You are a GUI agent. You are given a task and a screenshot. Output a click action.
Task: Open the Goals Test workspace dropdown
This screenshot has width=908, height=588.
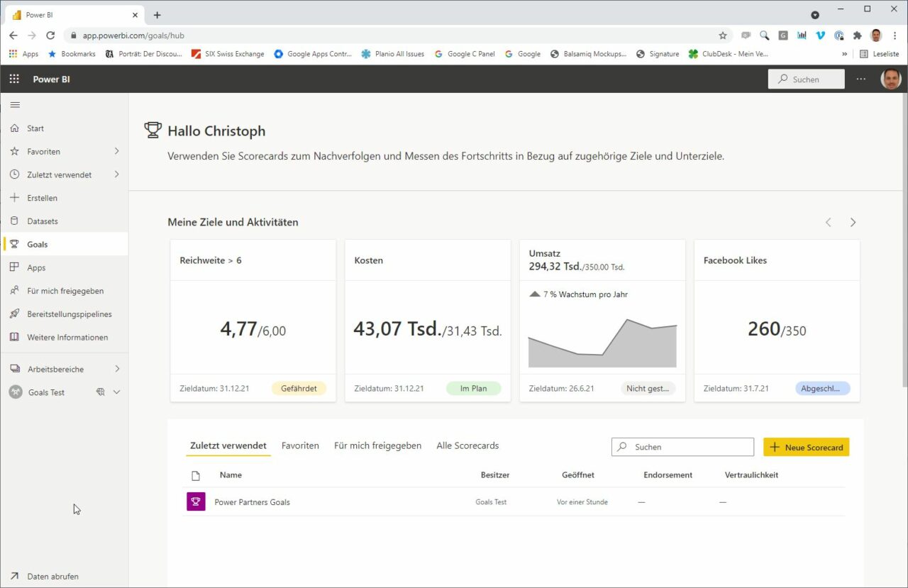coord(116,392)
